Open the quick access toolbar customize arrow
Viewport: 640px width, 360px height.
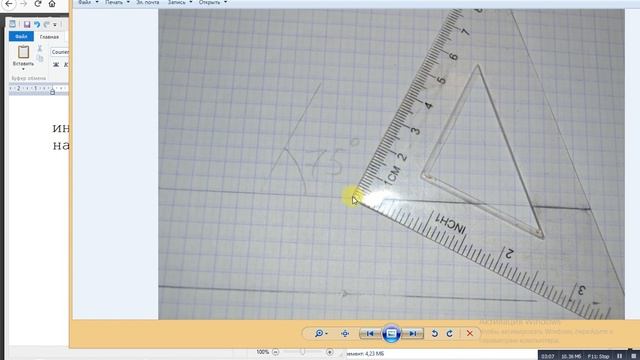click(55, 25)
